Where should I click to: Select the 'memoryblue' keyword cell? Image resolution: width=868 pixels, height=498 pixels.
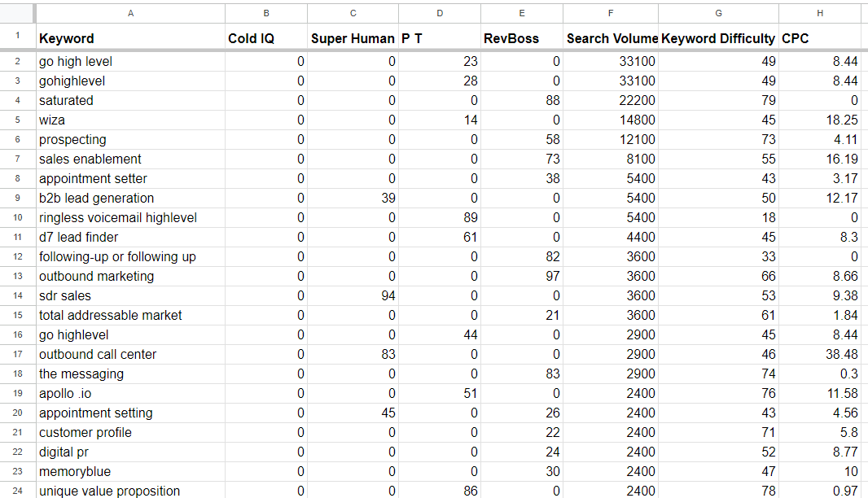(130, 471)
